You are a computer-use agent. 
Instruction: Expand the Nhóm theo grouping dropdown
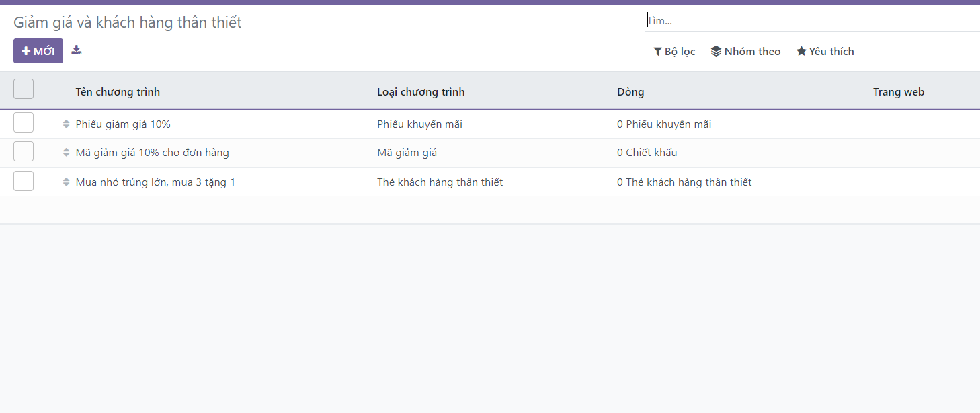745,52
